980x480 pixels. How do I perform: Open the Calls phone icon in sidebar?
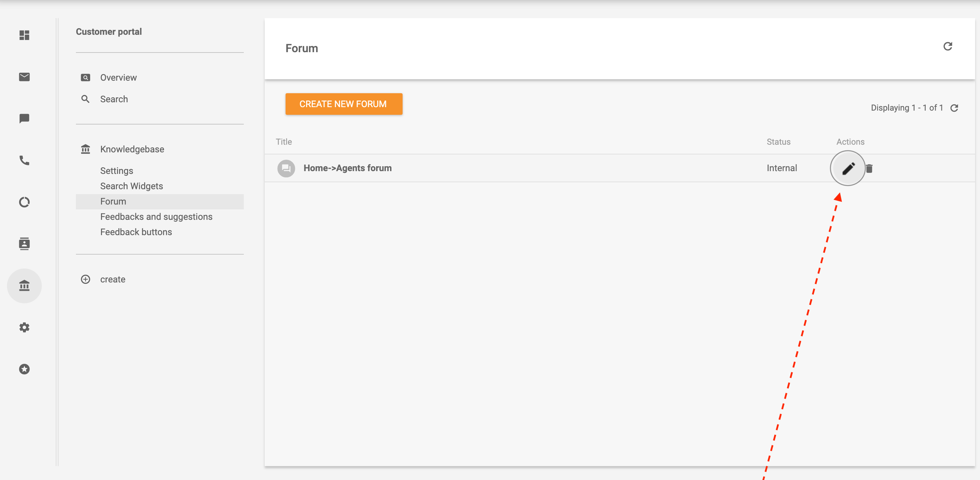coord(24,160)
